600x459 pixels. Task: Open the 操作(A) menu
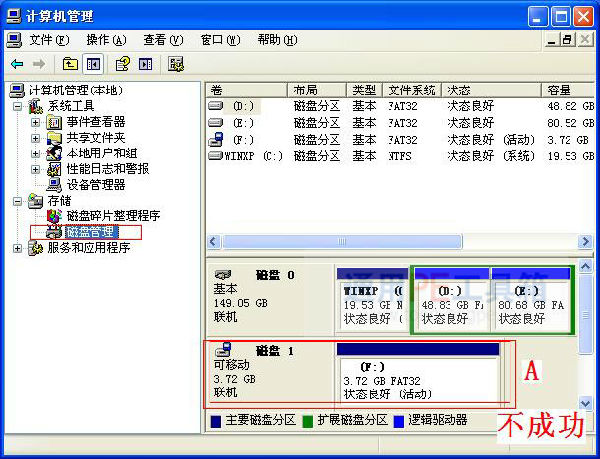click(x=106, y=40)
